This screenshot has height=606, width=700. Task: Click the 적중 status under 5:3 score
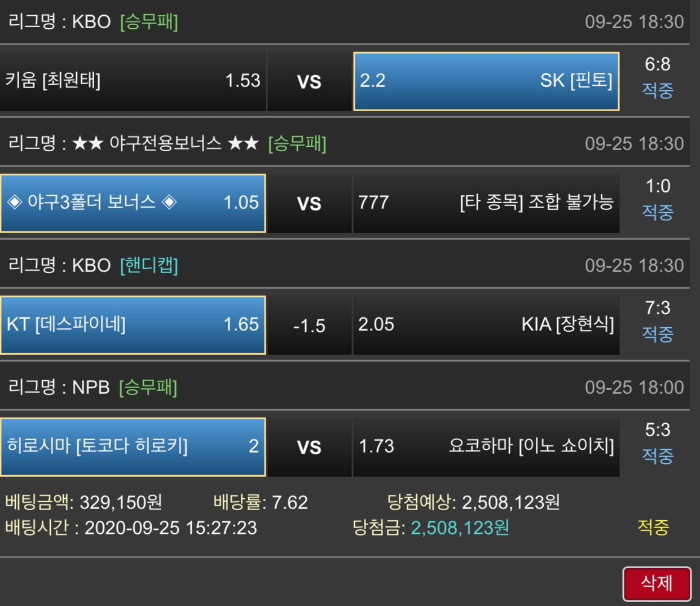point(658,455)
